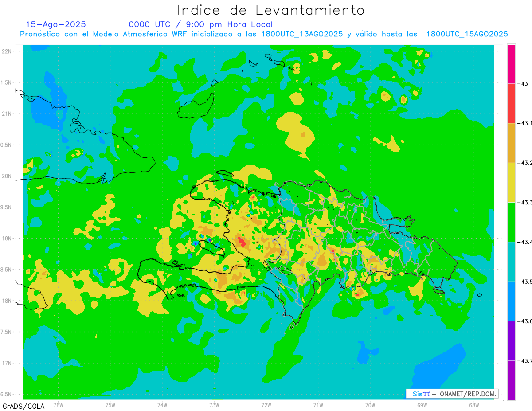Click the '76W' longitude label

[x=58, y=405]
